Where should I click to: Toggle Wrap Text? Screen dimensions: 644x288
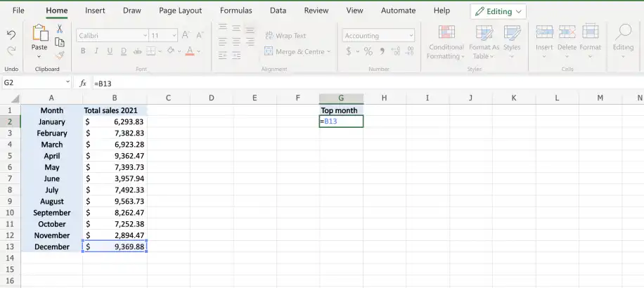[x=285, y=36]
